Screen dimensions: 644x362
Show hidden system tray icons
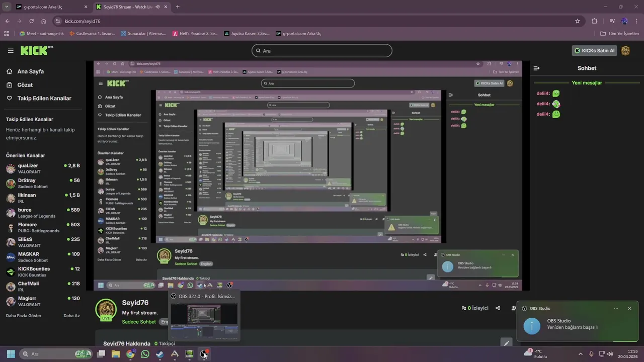(x=580, y=354)
